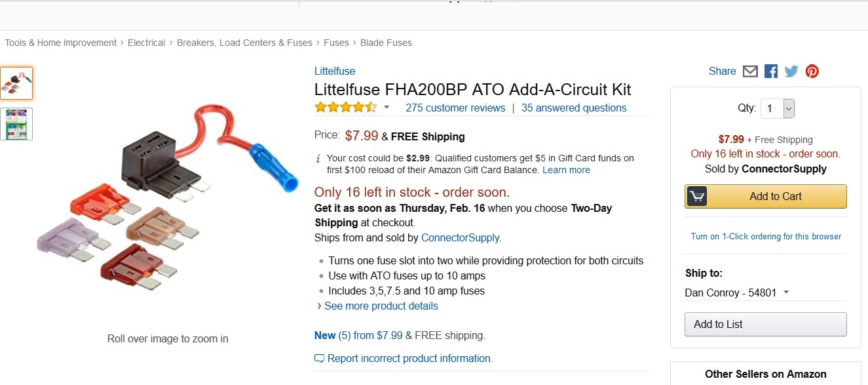Expand the star rating breakdown arrow
The height and width of the screenshot is (385, 868).
tap(387, 108)
